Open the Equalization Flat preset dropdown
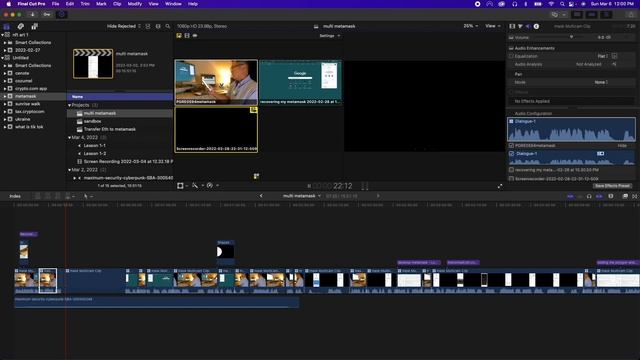The image size is (640, 360). [603, 56]
